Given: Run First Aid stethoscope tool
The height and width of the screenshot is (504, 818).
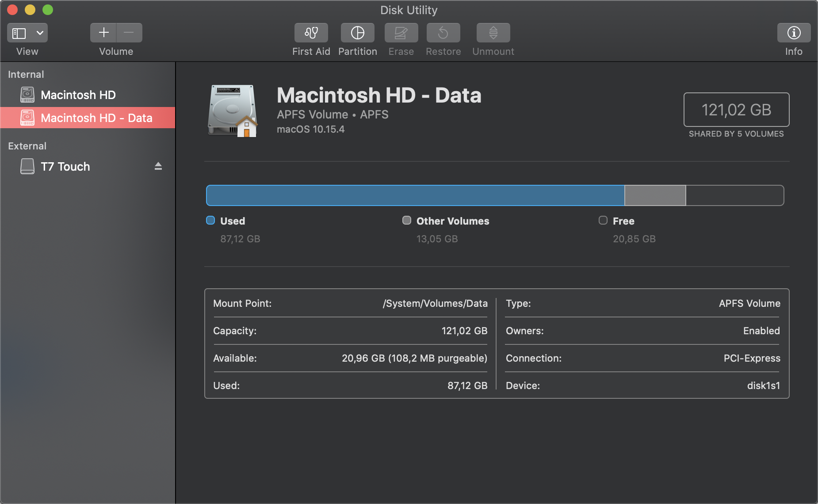Looking at the screenshot, I should 311,33.
